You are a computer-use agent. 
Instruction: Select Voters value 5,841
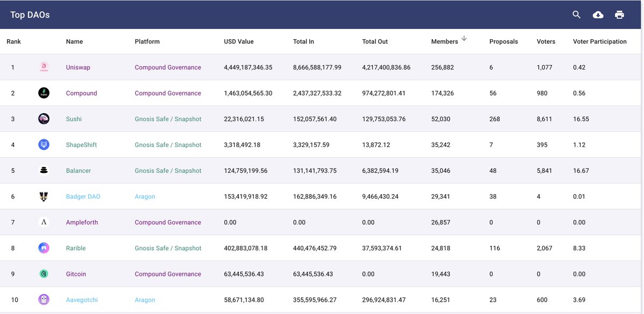pyautogui.click(x=544, y=171)
